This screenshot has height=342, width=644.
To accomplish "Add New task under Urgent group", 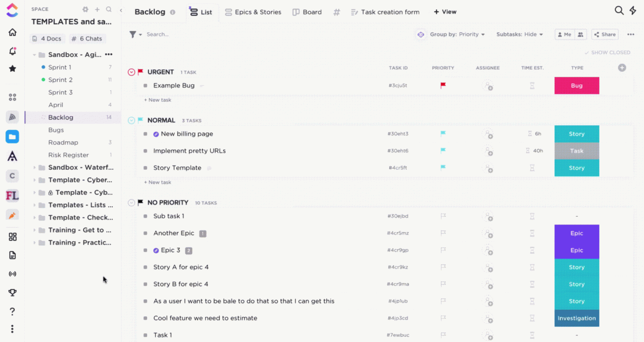I will 158,100.
